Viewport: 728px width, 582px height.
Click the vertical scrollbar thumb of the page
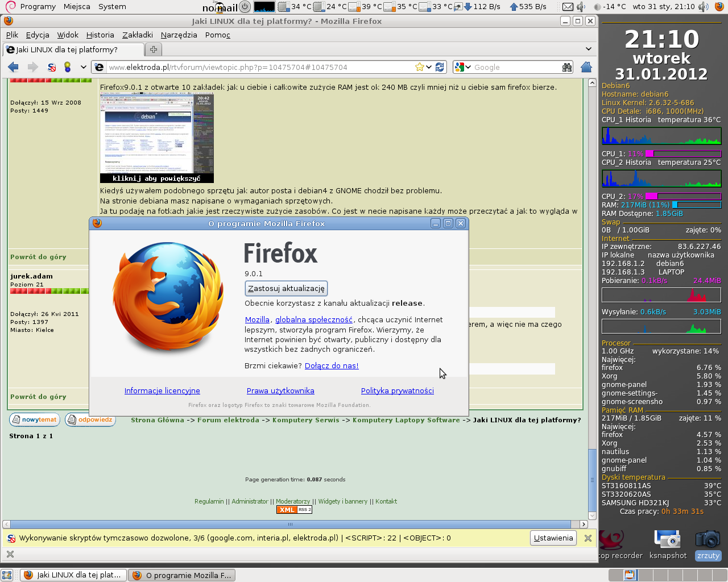(x=592, y=479)
